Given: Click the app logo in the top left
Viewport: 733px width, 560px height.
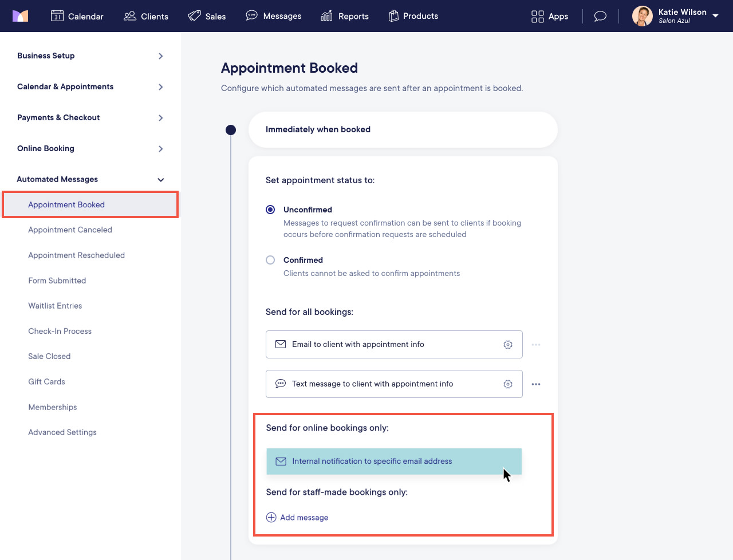Looking at the screenshot, I should tap(20, 16).
